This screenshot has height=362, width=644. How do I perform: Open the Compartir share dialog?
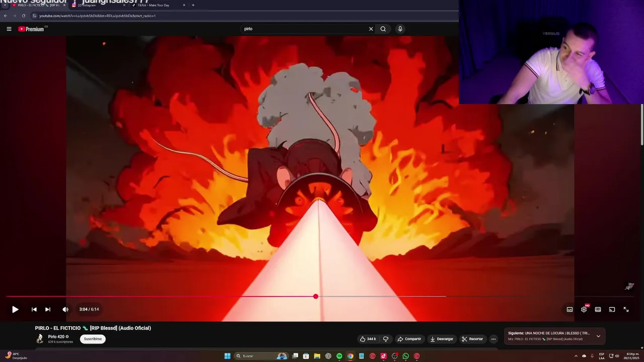[x=409, y=339]
